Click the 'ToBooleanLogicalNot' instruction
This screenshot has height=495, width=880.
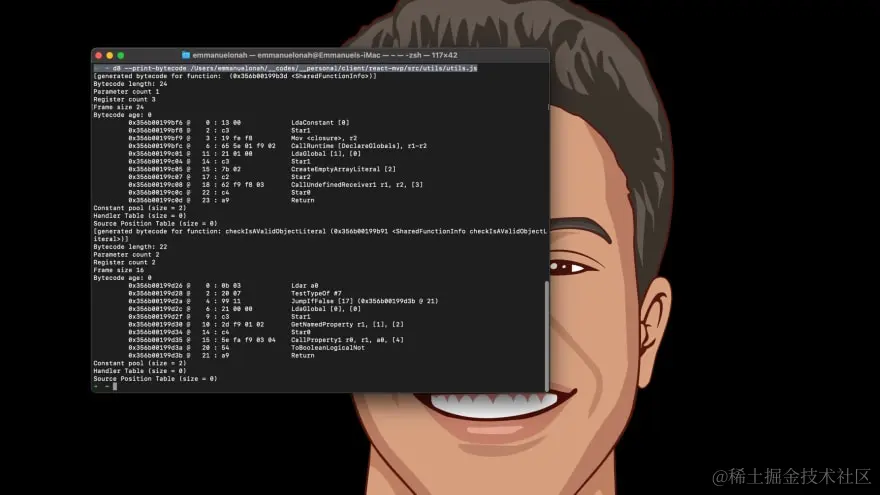click(328, 348)
